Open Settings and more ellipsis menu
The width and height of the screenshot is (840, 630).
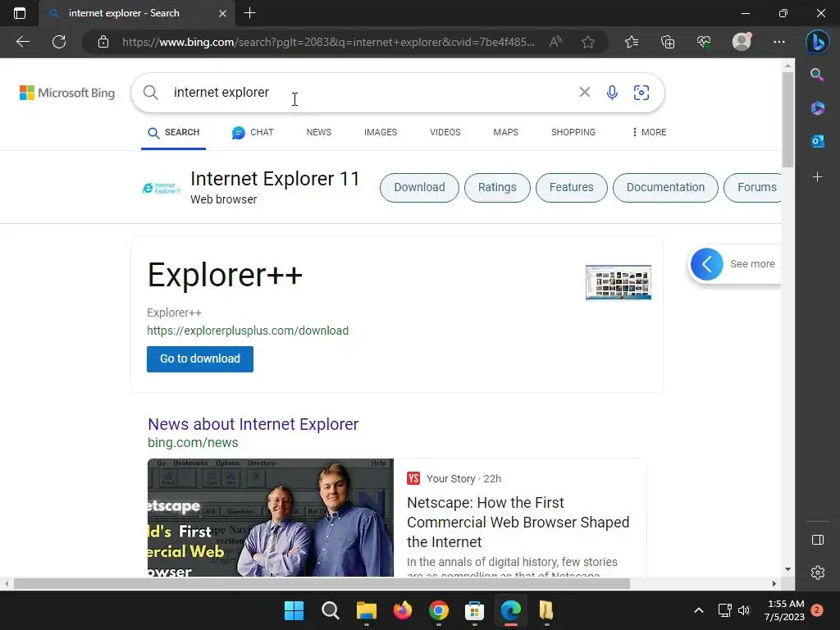[x=779, y=42]
